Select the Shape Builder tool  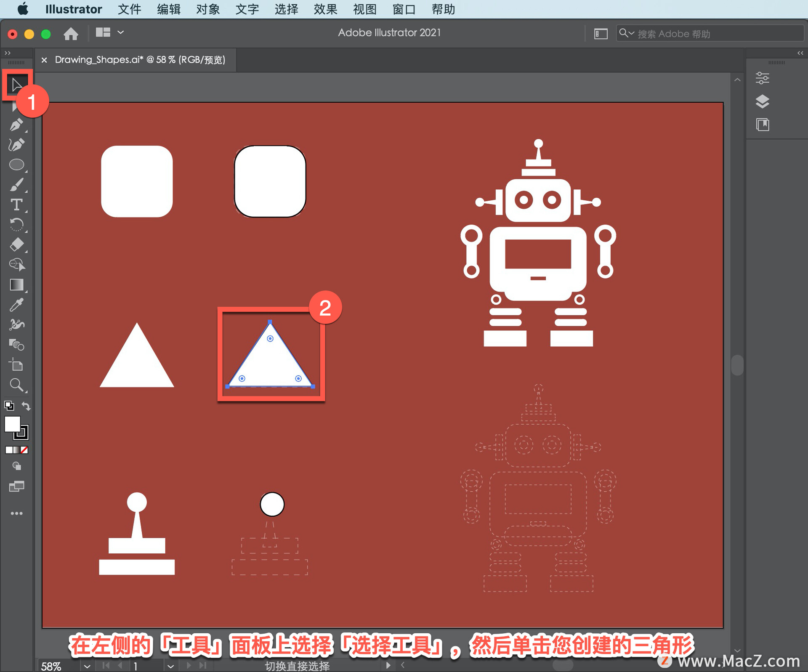point(16,265)
